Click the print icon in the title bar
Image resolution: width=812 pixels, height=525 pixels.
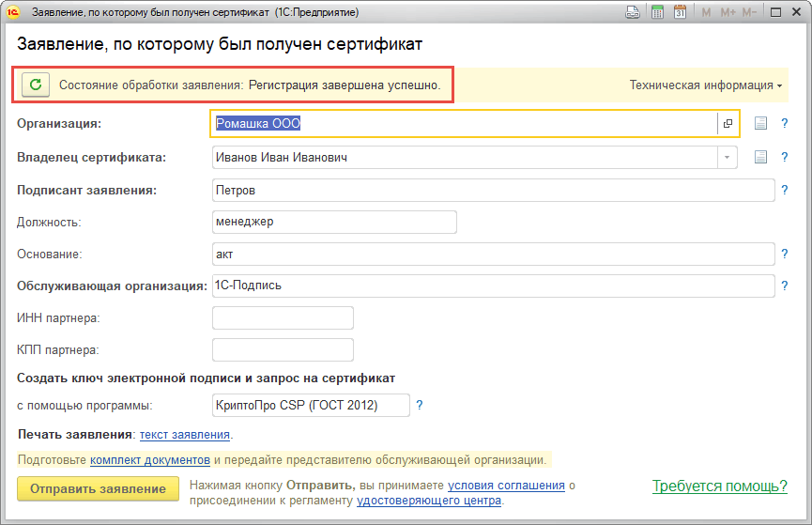[x=634, y=12]
